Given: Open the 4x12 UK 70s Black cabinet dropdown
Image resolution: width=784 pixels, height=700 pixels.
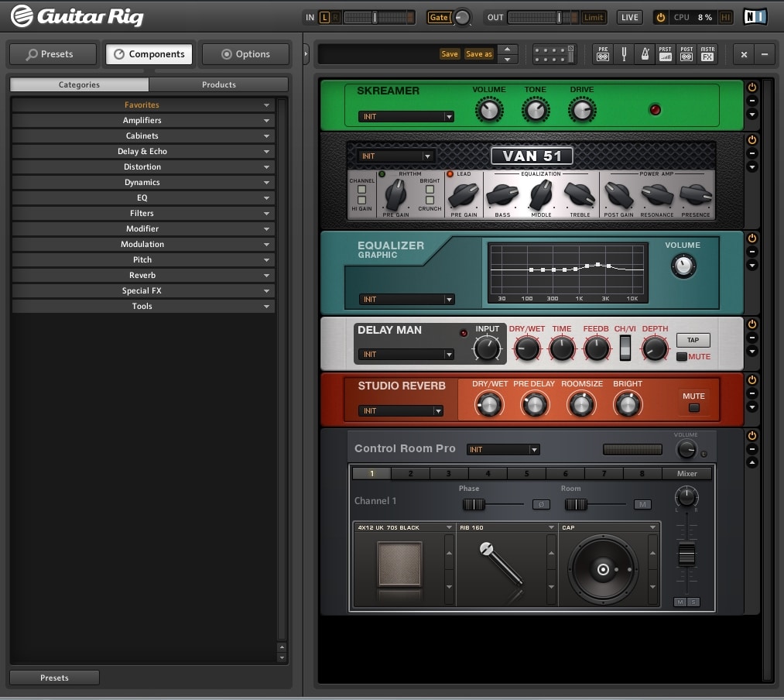Looking at the screenshot, I should coord(404,527).
